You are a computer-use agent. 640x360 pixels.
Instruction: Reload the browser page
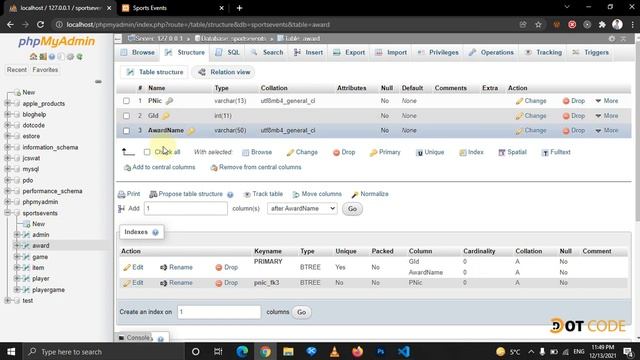pyautogui.click(x=40, y=24)
